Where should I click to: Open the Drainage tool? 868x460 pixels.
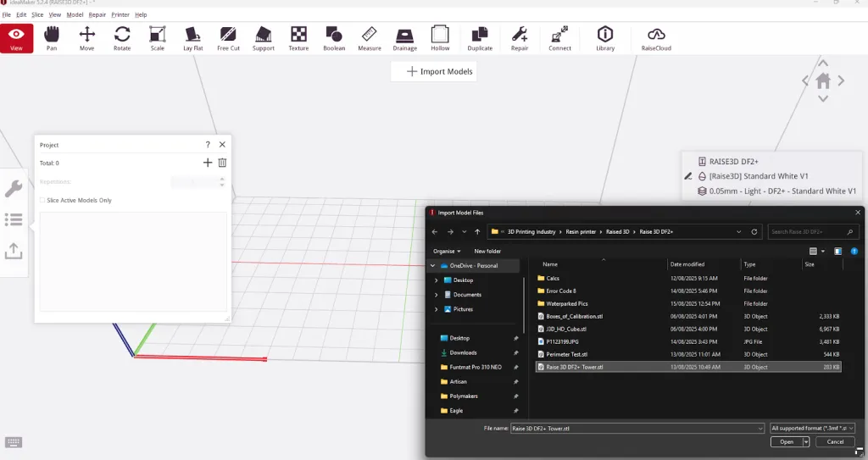404,38
